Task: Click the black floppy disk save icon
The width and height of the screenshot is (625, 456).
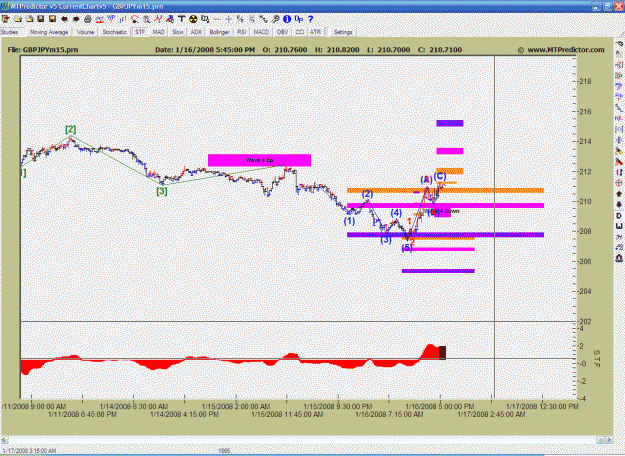Action: pos(41,19)
